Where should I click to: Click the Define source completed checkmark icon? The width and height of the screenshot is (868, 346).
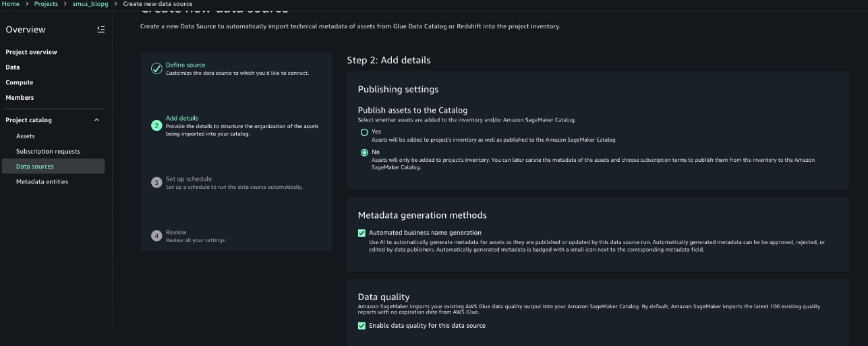(156, 67)
